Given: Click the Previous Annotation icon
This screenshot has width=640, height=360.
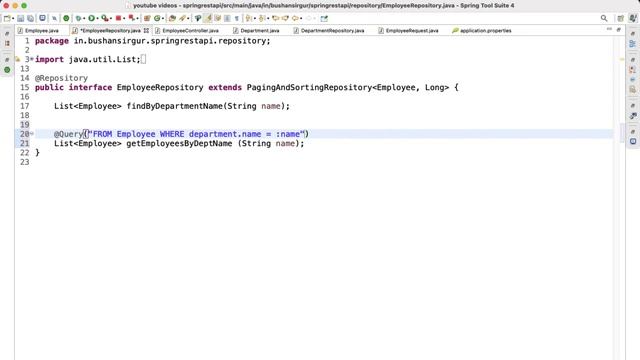Looking at the screenshot, I should point(262,18).
